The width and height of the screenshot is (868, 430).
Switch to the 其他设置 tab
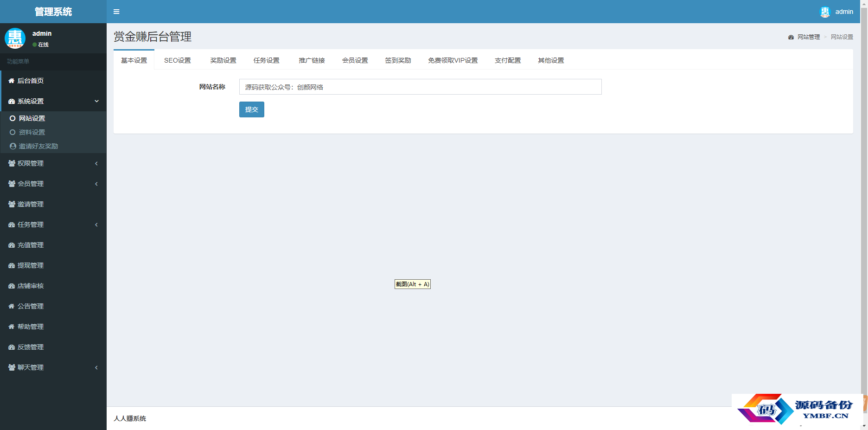point(551,60)
